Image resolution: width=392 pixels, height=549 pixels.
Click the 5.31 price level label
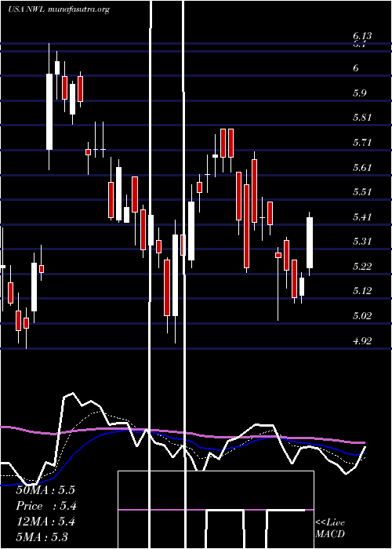coord(362,242)
